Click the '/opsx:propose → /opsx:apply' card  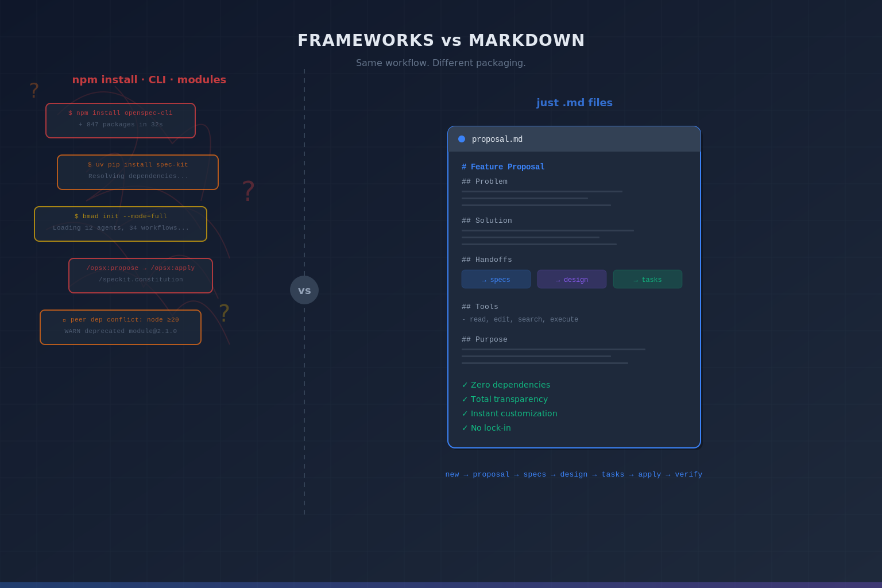[141, 276]
